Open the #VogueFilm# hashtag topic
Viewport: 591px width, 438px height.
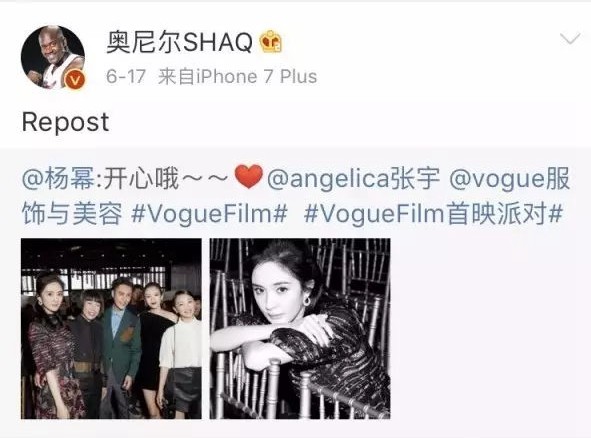(x=210, y=213)
